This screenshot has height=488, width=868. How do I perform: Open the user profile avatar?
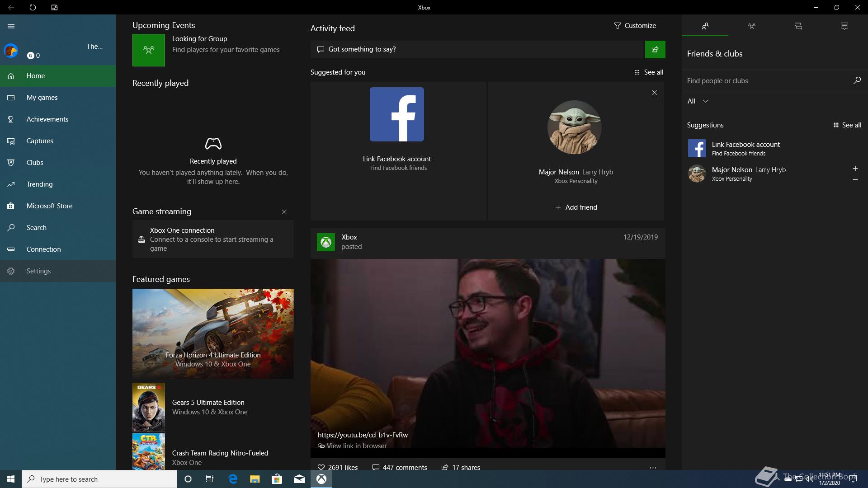11,51
